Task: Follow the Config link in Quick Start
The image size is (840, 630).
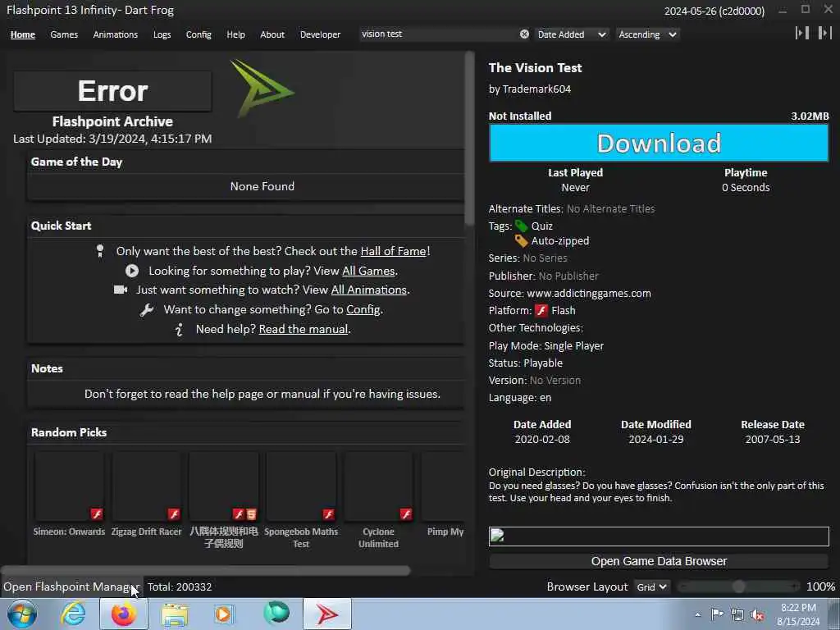Action: [363, 309]
